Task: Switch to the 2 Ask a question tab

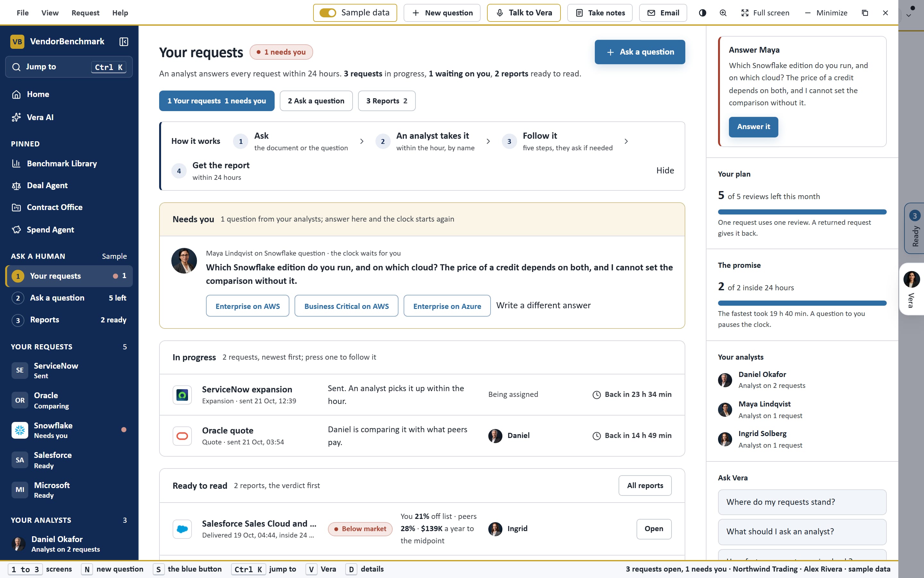Action: 316,101
